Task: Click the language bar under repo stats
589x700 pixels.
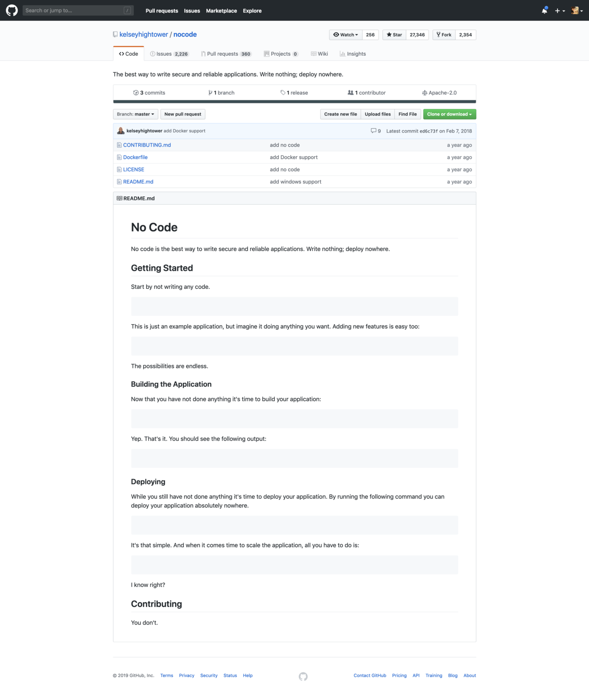Action: pyautogui.click(x=294, y=101)
